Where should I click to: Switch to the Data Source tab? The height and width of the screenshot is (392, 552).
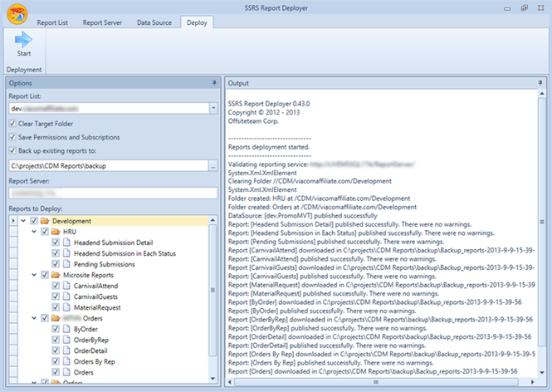click(154, 22)
